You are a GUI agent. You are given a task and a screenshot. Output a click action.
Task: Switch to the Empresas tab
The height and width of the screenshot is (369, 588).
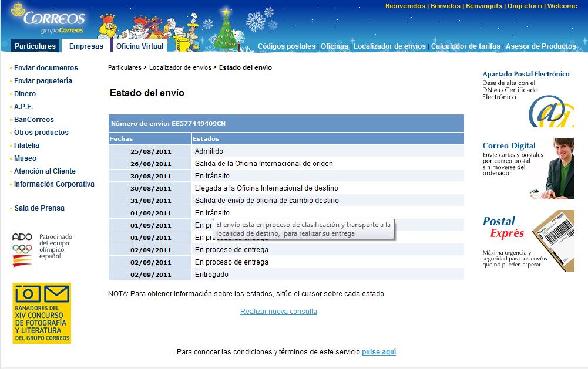pos(86,46)
